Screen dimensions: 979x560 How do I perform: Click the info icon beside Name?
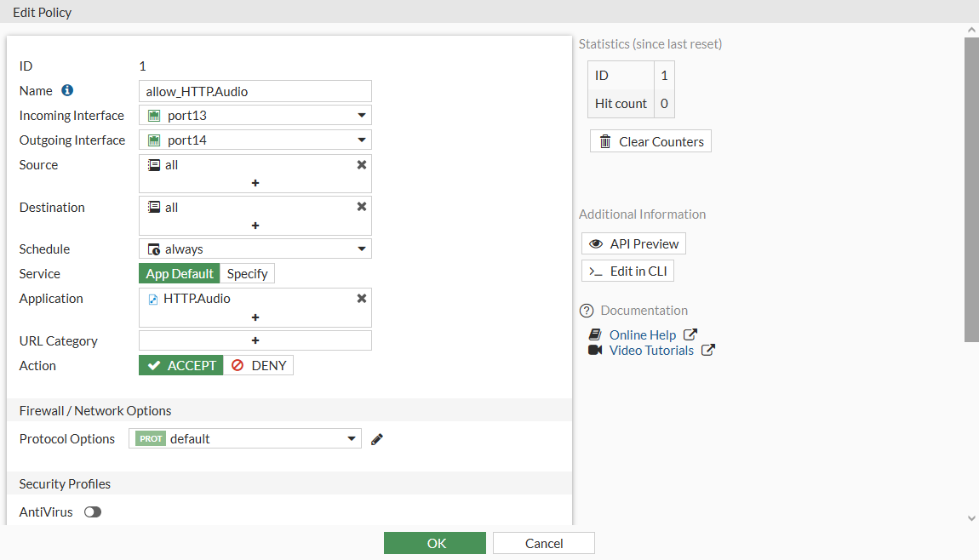(x=67, y=90)
